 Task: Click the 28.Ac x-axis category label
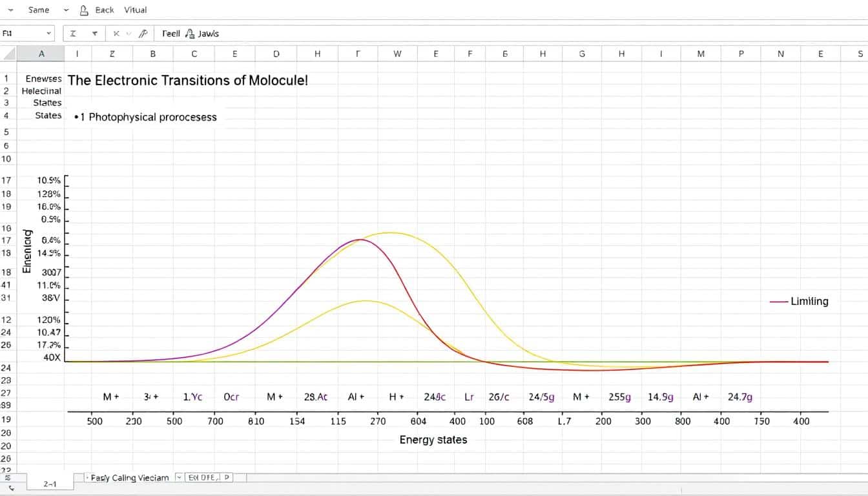(x=315, y=397)
